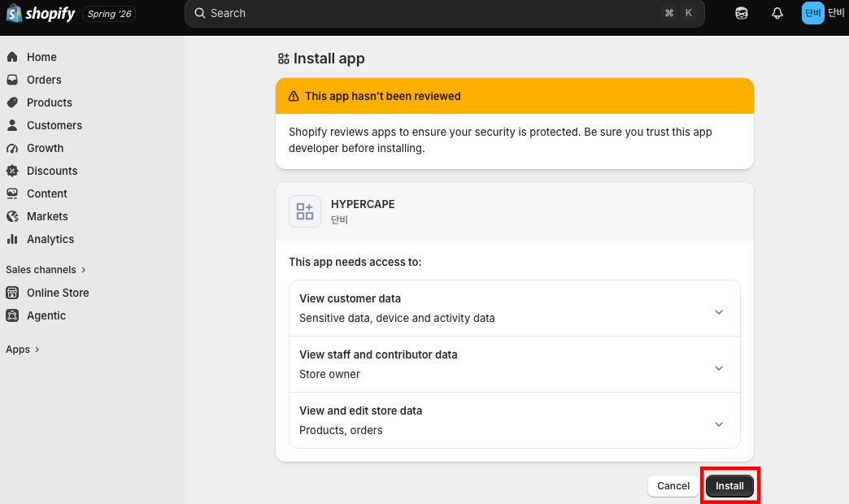Screen dimensions: 849x504
Task: Expand Sales channels section
Action: click(x=46, y=269)
